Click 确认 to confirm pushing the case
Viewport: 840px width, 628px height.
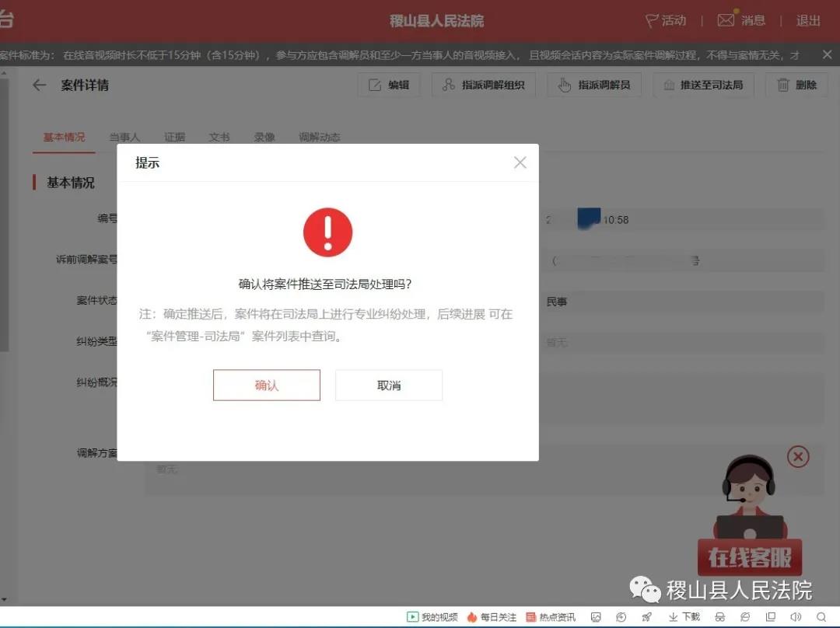pyautogui.click(x=266, y=386)
